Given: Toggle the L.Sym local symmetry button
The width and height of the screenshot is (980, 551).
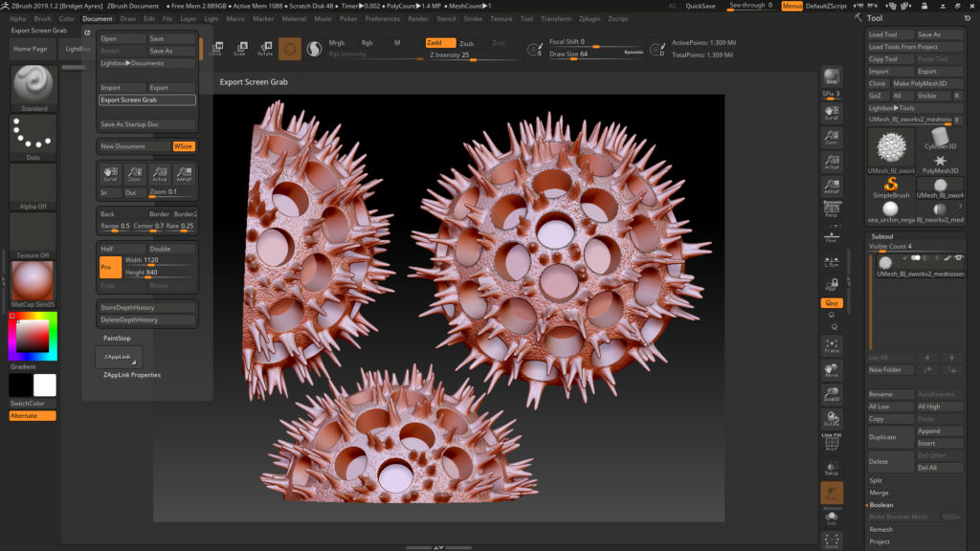Looking at the screenshot, I should [832, 261].
